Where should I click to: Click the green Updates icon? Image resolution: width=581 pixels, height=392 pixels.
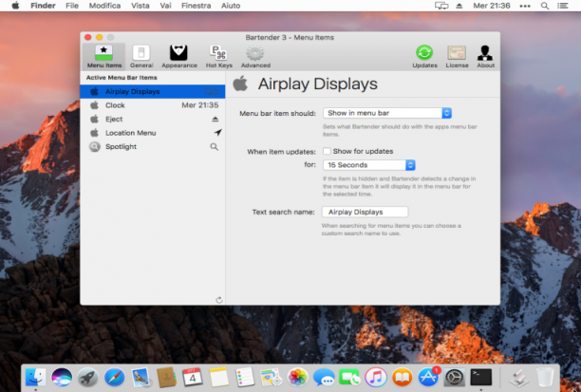[424, 57]
